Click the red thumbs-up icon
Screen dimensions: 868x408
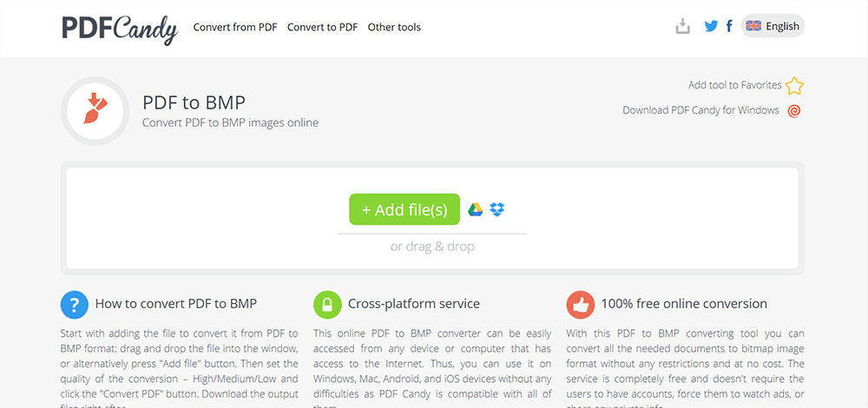[x=580, y=305]
